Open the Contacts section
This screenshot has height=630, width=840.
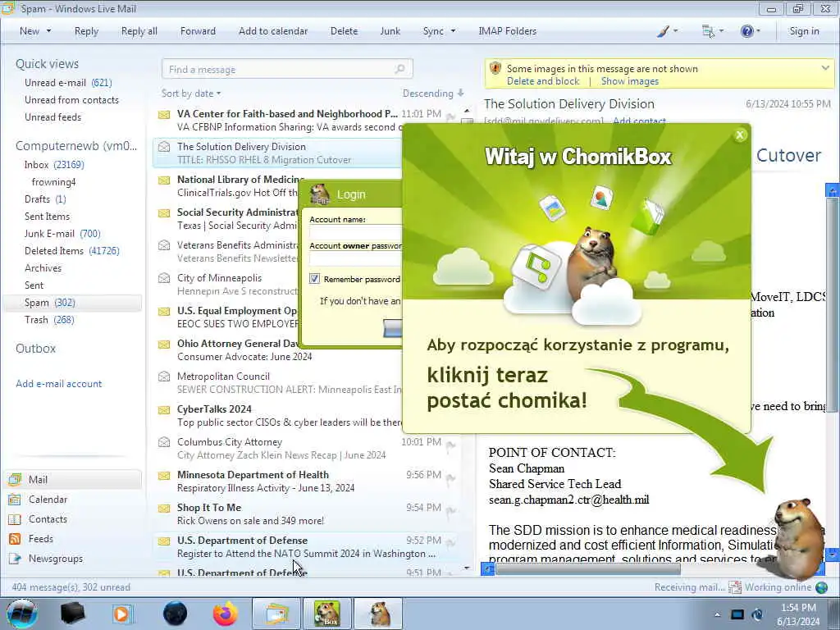48,519
